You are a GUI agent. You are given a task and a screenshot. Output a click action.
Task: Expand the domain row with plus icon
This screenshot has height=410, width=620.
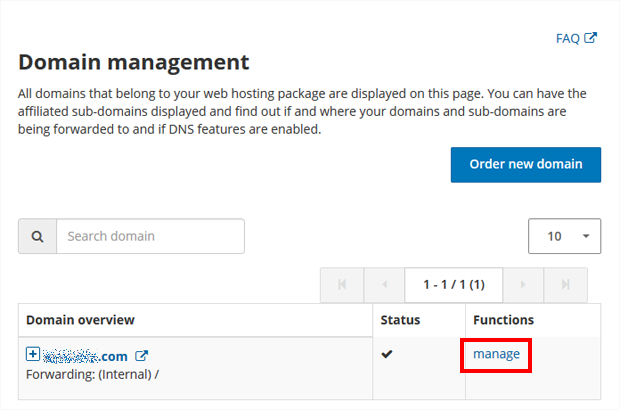click(x=33, y=355)
